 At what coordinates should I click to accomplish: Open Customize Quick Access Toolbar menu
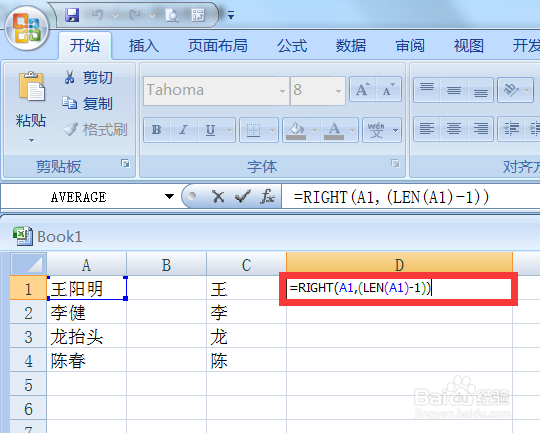pyautogui.click(x=231, y=15)
